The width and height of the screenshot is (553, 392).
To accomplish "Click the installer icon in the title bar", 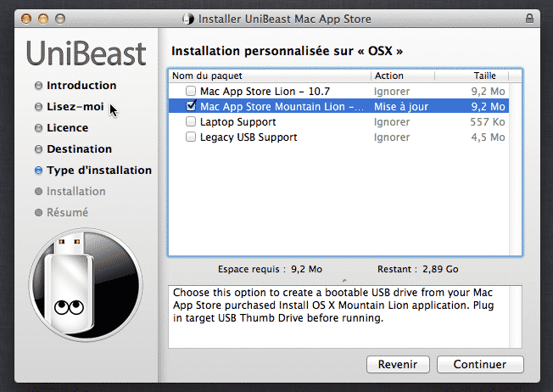I will coord(188,18).
